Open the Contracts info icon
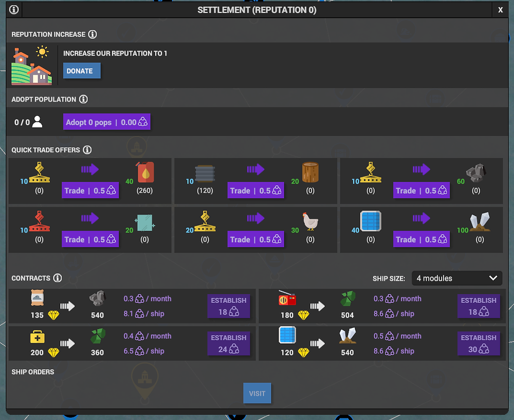Screen dimensions: 514x420 [58, 278]
